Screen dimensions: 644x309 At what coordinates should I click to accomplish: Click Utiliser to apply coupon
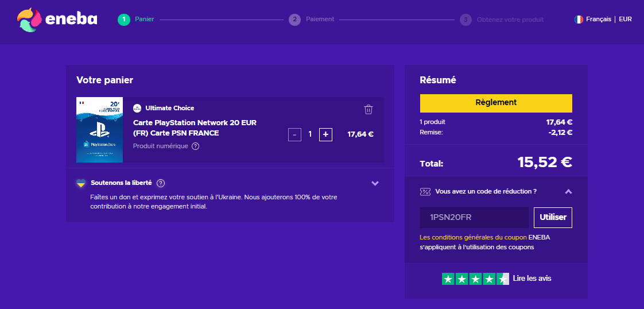(x=553, y=218)
